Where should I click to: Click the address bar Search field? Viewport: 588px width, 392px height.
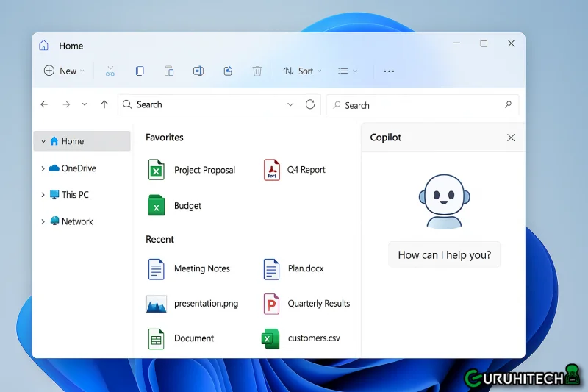pyautogui.click(x=219, y=104)
